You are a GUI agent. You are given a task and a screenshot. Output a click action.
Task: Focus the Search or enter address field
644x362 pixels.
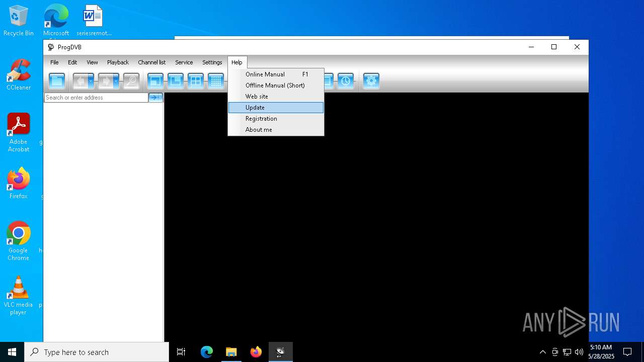pyautogui.click(x=96, y=98)
